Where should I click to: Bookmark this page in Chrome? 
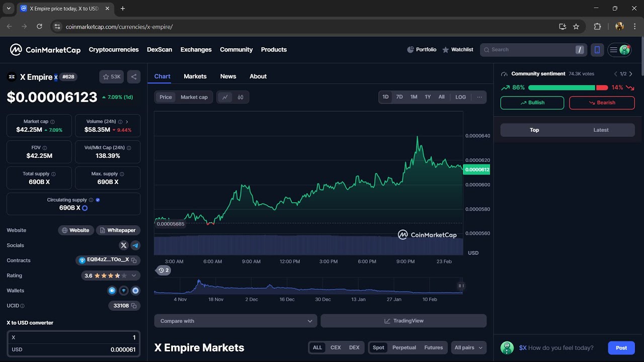(x=576, y=27)
